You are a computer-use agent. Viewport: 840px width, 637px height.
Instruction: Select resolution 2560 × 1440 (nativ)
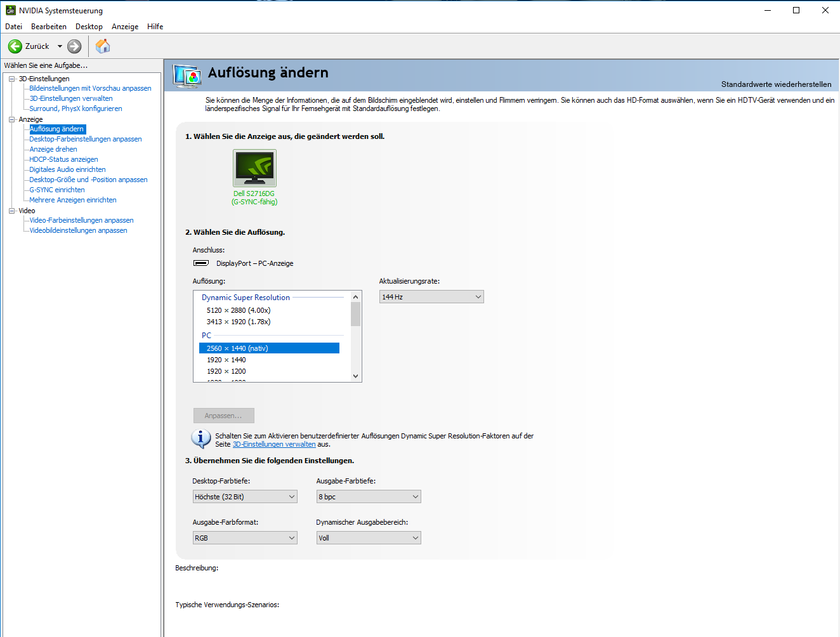[x=269, y=348]
